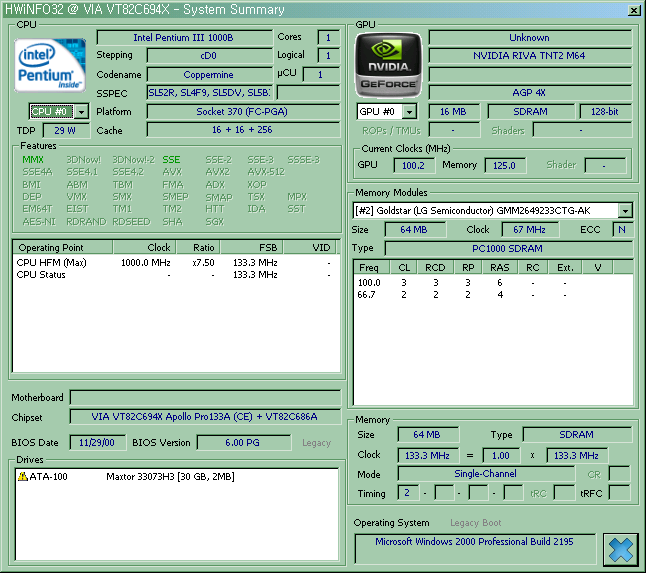Click the Stepping value cD0
The height and width of the screenshot is (573, 646).
209,56
